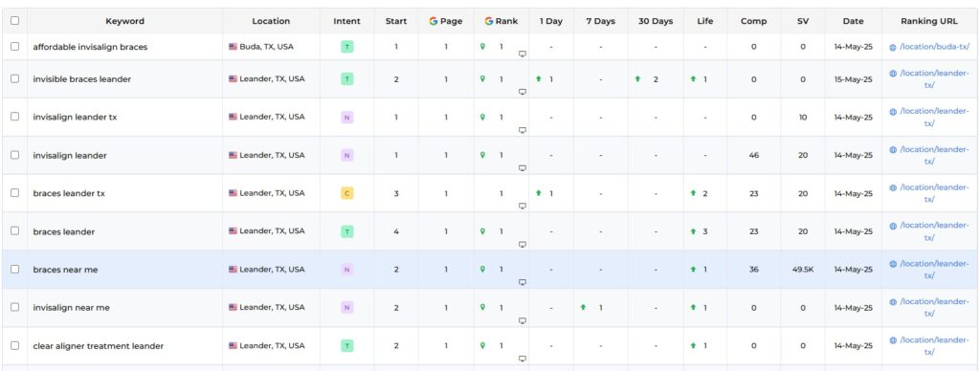This screenshot has height=371, width=980.
Task: Click the T intent badge for clear aligner treatment
Action: coord(346,345)
